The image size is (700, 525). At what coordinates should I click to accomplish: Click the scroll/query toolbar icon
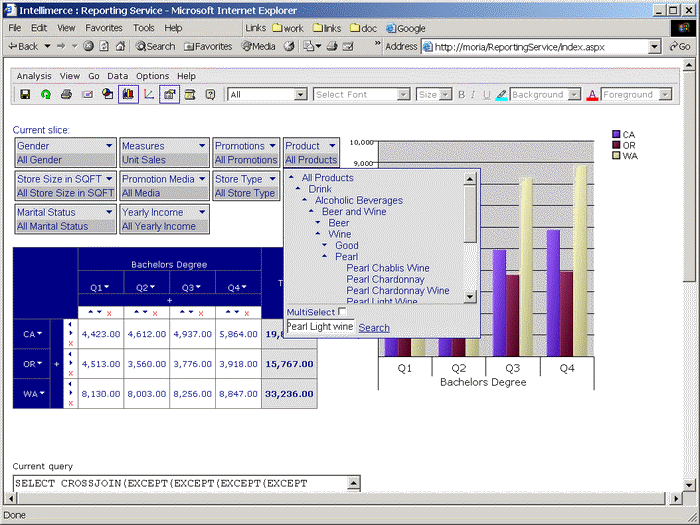point(190,94)
